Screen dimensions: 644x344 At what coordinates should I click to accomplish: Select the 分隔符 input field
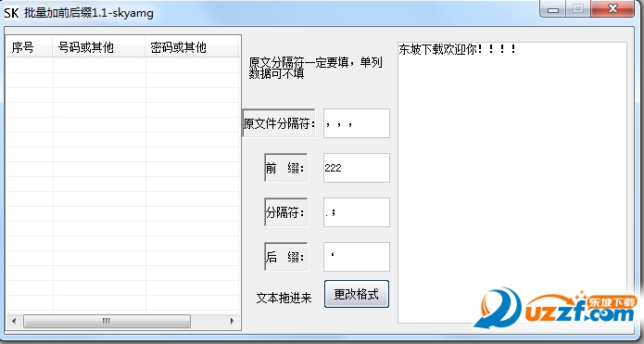pyautogui.click(x=357, y=212)
